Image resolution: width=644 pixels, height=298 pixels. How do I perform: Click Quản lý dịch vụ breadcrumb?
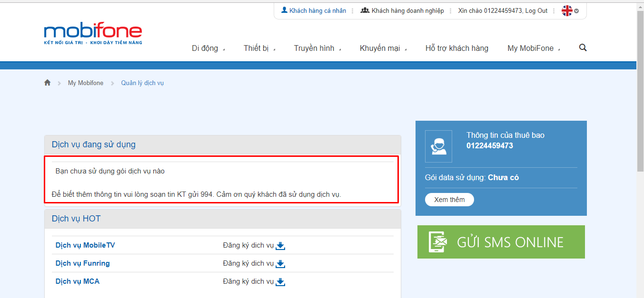click(x=142, y=83)
